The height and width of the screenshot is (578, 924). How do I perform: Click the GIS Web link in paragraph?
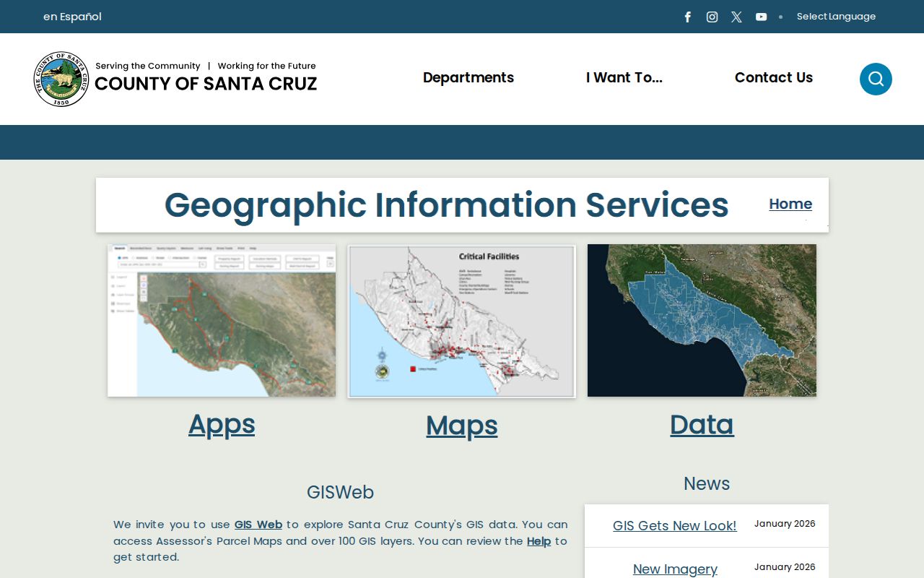click(258, 525)
